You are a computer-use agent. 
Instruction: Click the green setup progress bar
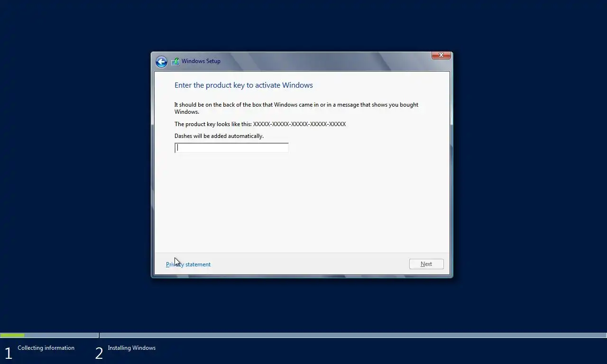(x=12, y=335)
